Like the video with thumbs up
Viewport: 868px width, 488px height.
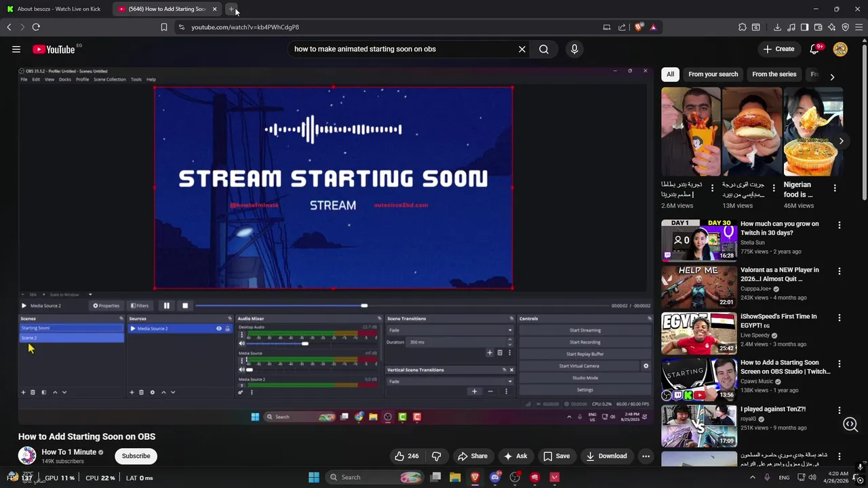click(407, 456)
